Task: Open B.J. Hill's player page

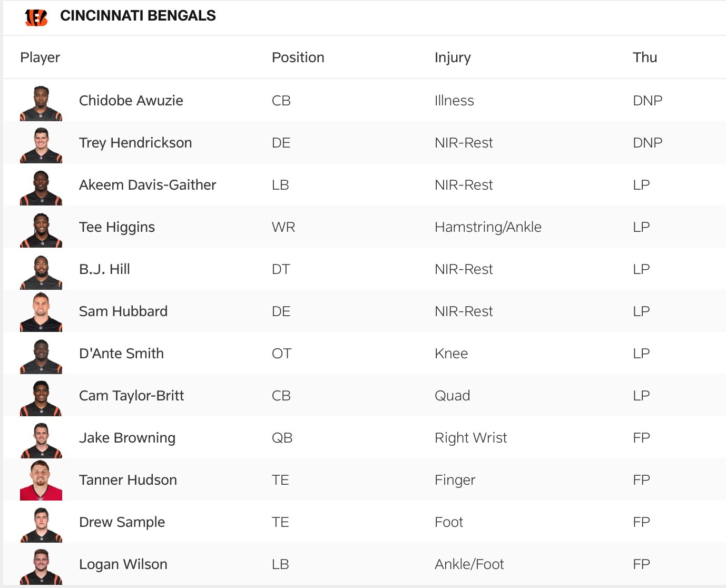Action: tap(104, 269)
